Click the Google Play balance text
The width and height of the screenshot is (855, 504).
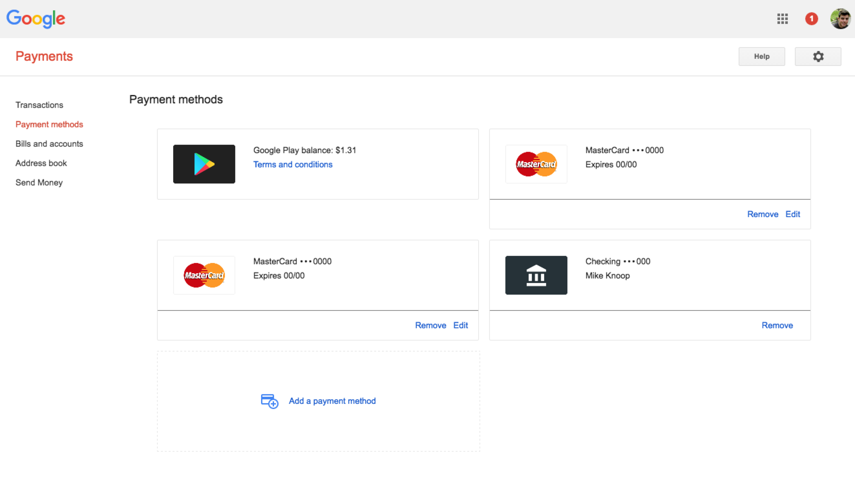click(305, 150)
